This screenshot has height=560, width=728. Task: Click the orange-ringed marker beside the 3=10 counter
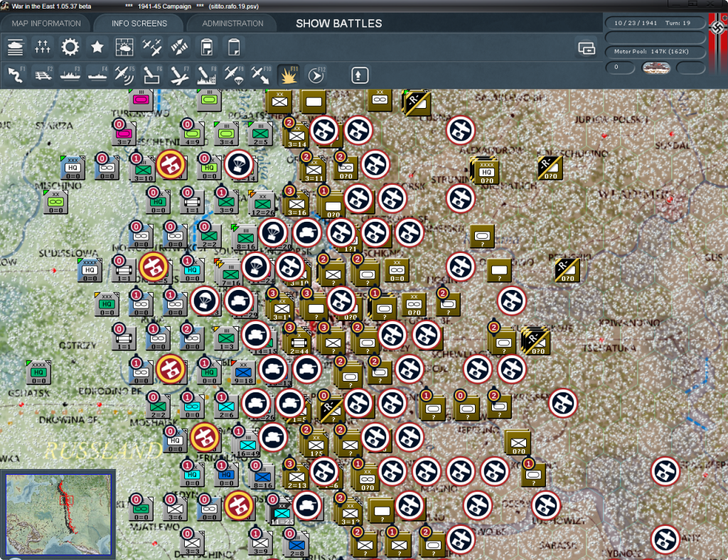pos(171,164)
